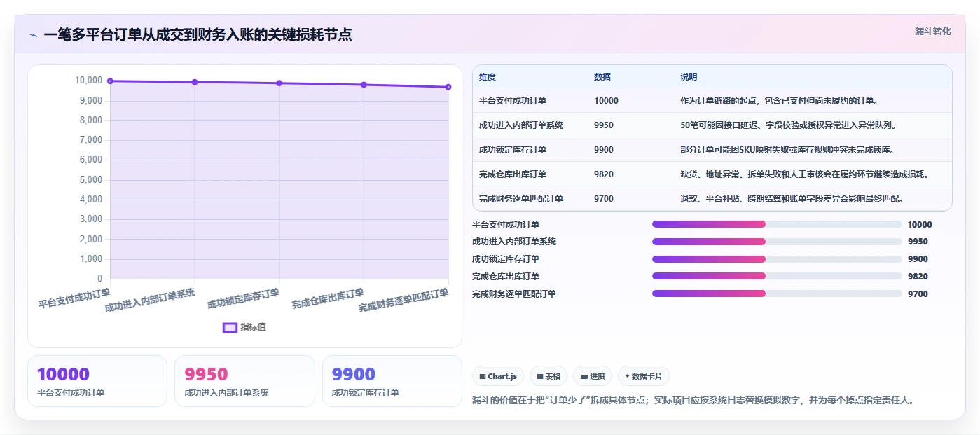The height and width of the screenshot is (435, 980).
Task: Click the 完成财务逐单匹配订单 progress bar
Action: click(777, 294)
